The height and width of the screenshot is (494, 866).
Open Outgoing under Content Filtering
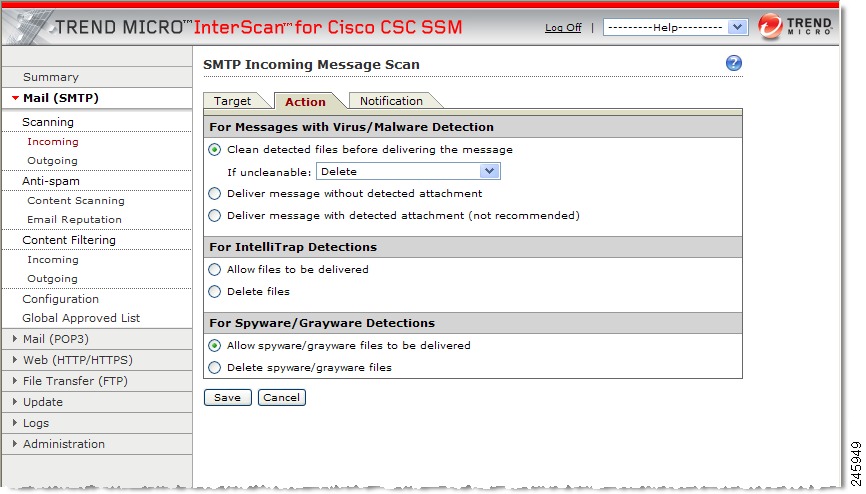tap(52, 279)
